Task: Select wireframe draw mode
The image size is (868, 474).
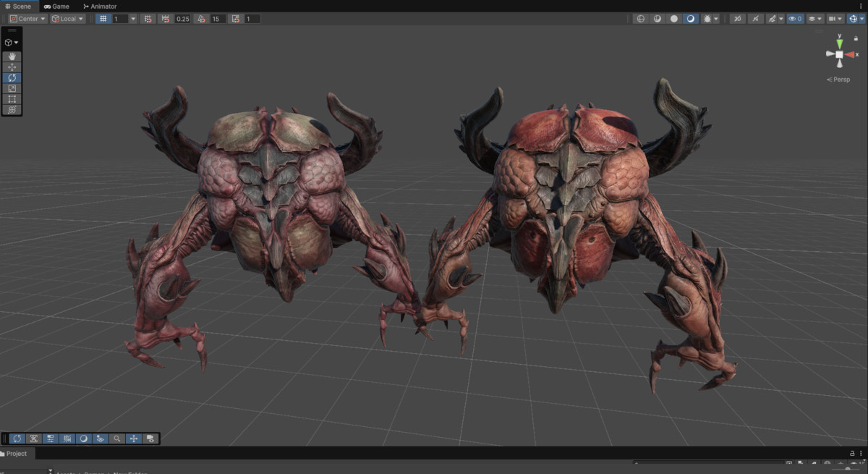Action: coord(640,19)
